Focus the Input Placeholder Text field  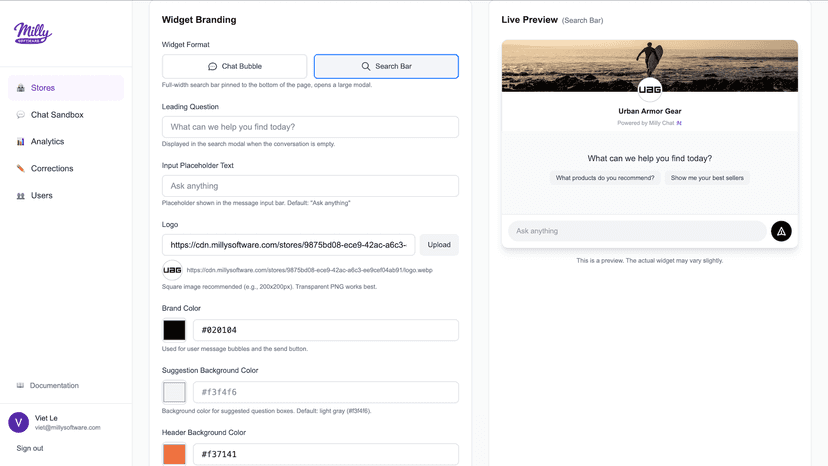(310, 186)
